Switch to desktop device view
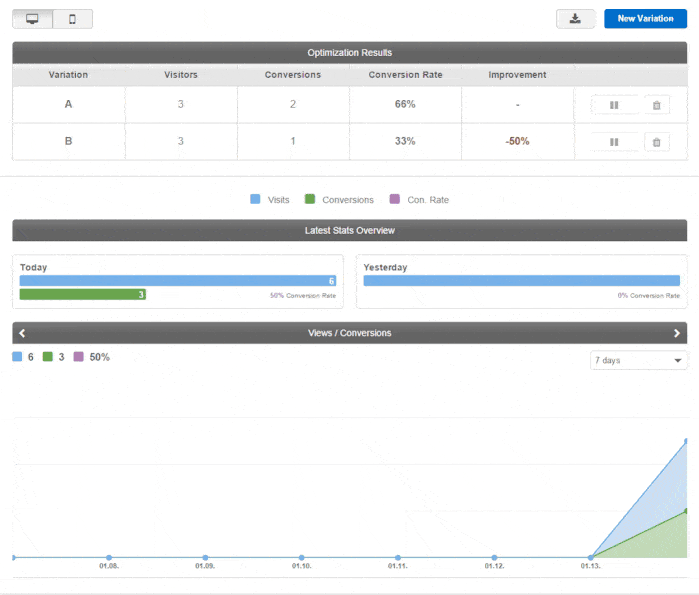The width and height of the screenshot is (699, 595). click(32, 19)
